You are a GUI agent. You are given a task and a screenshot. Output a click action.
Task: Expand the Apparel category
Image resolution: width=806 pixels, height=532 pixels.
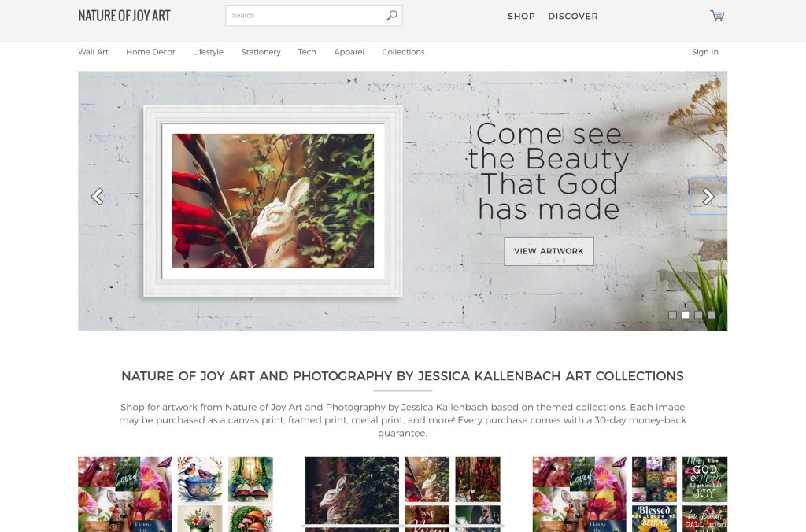point(349,52)
